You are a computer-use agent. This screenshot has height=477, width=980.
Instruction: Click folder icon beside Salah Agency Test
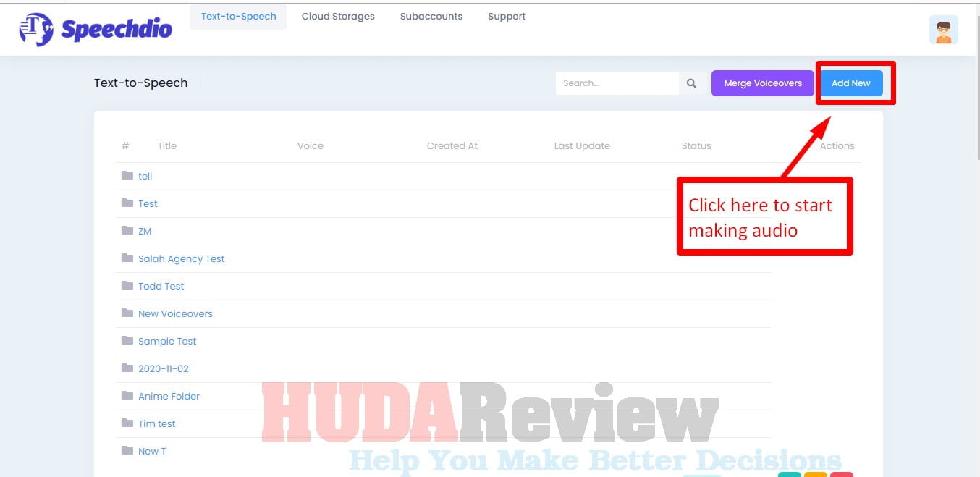tap(127, 258)
